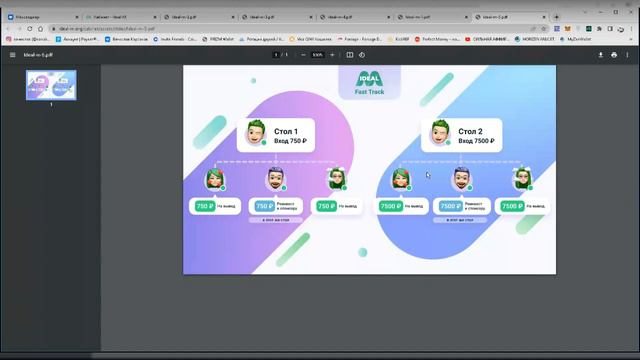640x360 pixels.
Task: Open the MORIZON WALLET bookmark
Action: [535, 39]
